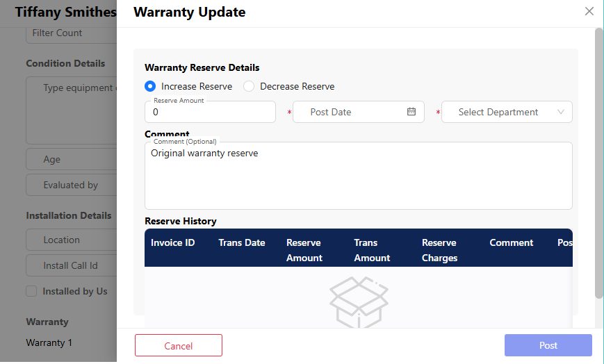Click the Warranty 1 entry
Screen dimensions: 604x364
49,342
